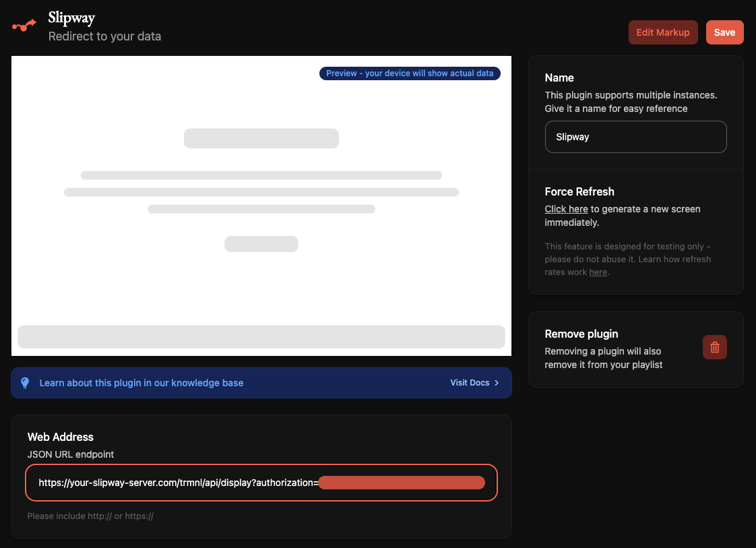This screenshot has width=756, height=548.
Task: Select the 'JSON URL endpoint' label
Action: [x=70, y=454]
